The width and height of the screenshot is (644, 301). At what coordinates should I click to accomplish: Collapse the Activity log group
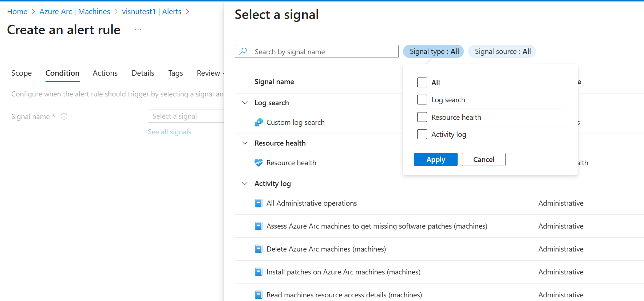point(245,183)
